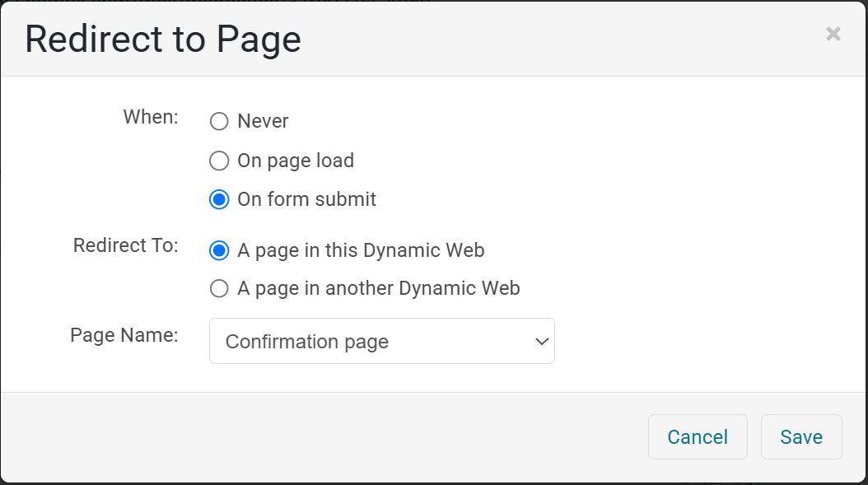Click the 'When:' label
The height and width of the screenshot is (485, 868).
coord(151,117)
